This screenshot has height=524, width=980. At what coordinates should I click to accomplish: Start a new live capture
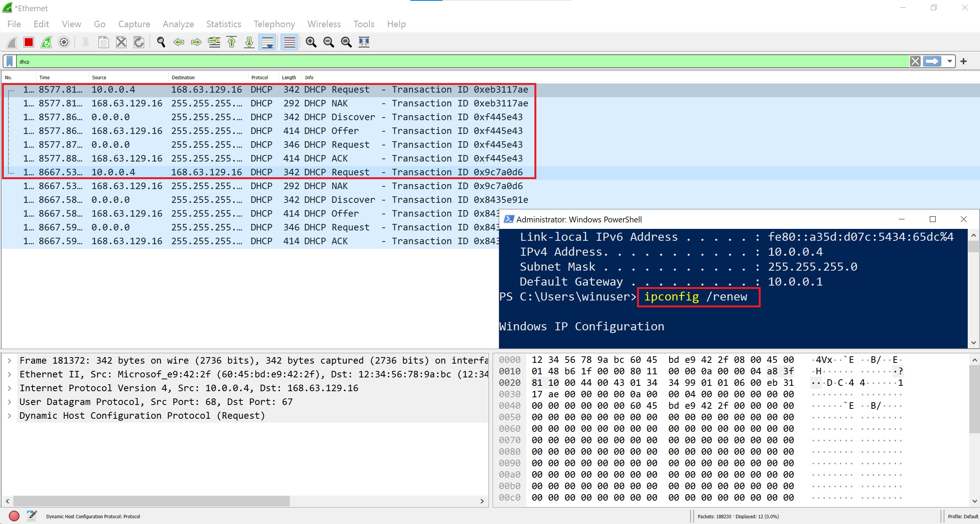point(11,42)
